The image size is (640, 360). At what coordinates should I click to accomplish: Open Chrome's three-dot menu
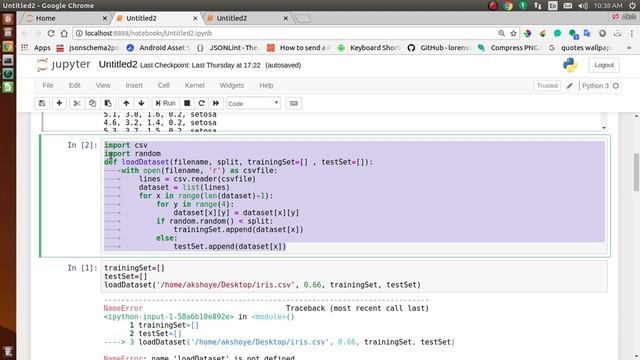632,33
